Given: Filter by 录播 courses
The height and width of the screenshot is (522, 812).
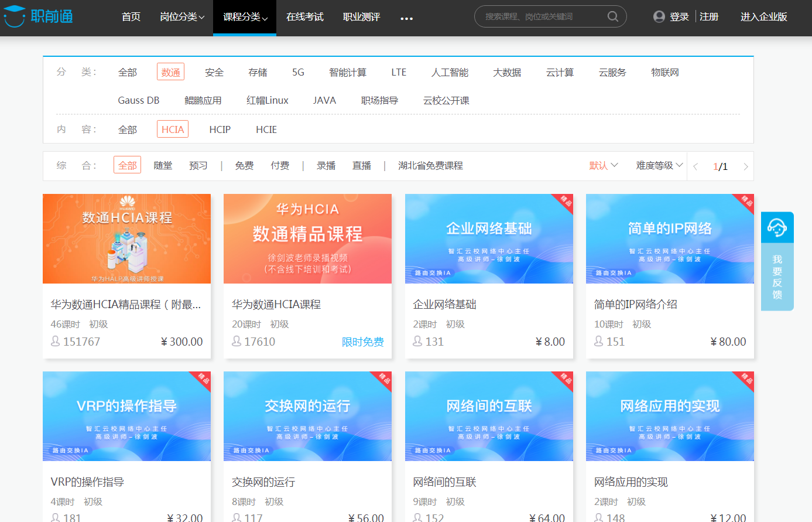Looking at the screenshot, I should (326, 166).
